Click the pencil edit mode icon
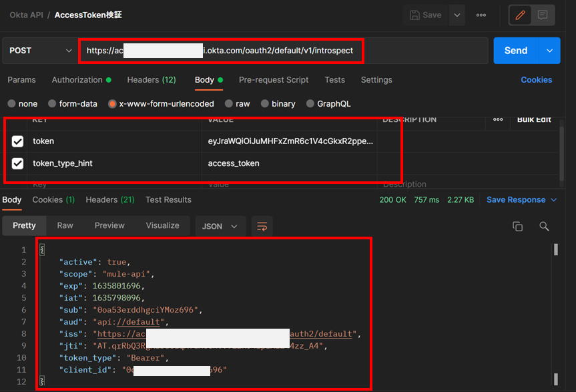The height and width of the screenshot is (392, 576). [x=521, y=15]
